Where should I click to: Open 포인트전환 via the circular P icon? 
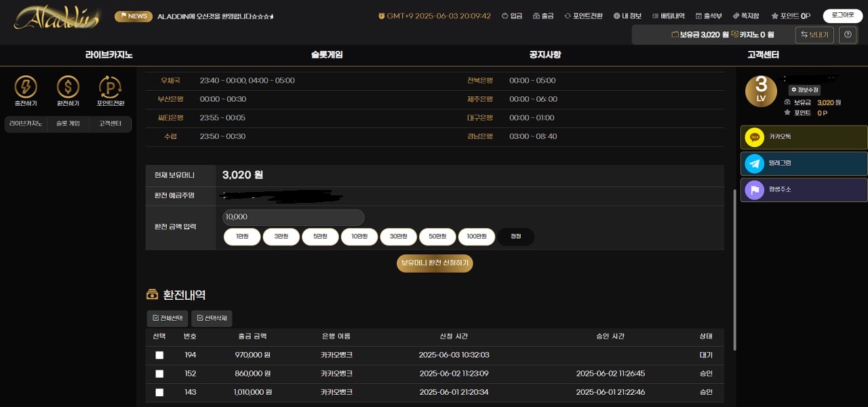tap(110, 87)
